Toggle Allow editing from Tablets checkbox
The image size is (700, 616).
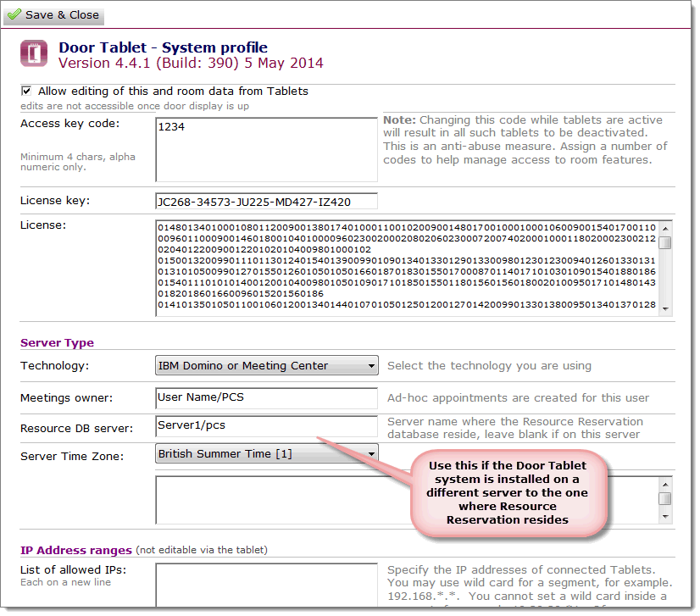(x=26, y=91)
